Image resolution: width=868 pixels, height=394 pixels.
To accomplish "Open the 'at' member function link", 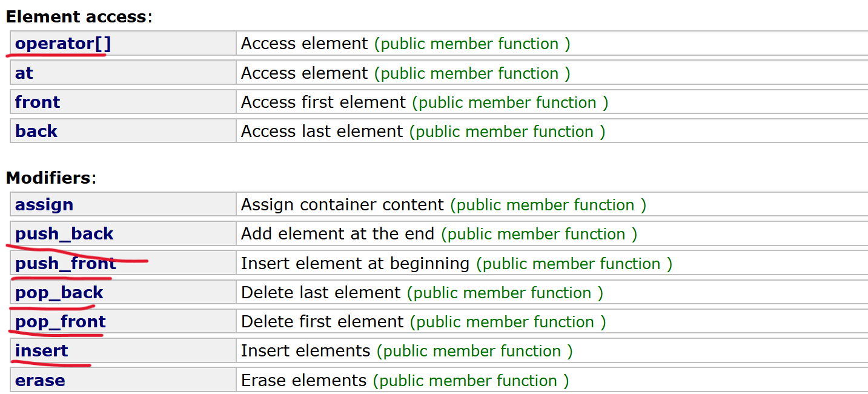I will tap(24, 73).
